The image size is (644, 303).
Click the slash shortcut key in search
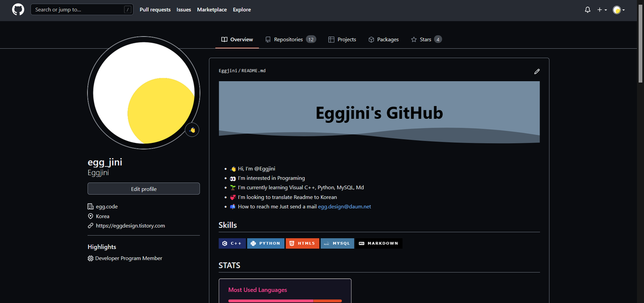click(x=127, y=10)
